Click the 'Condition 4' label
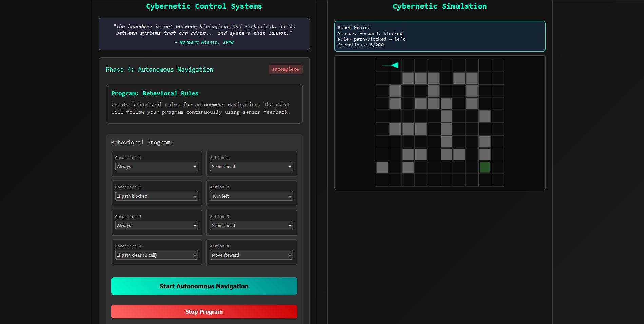 [128, 246]
